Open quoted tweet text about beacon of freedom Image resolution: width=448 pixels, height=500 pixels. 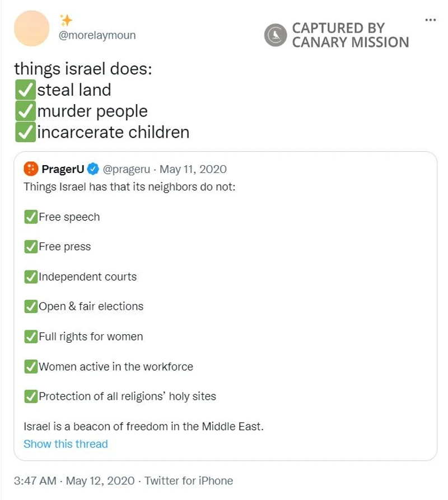[143, 426]
